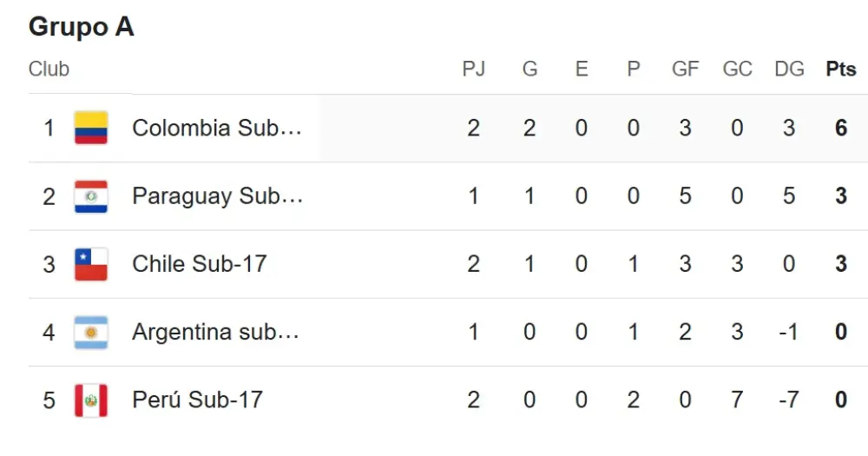This screenshot has height=456, width=868.
Task: Click Colombia's 6 points value
Action: coord(841,128)
